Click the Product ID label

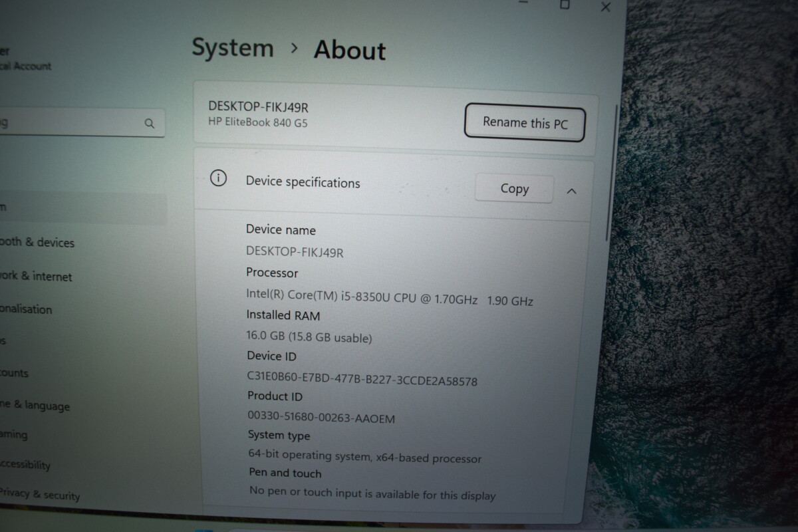click(x=275, y=396)
